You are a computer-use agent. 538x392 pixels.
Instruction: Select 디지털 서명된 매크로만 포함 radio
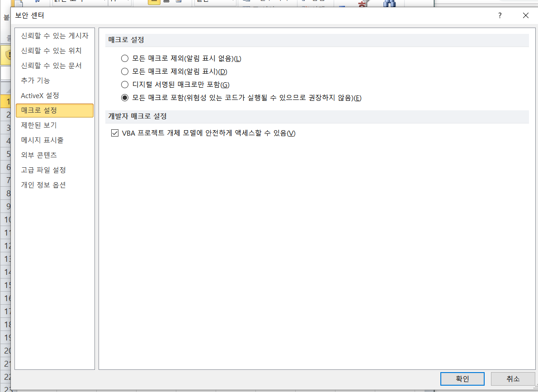point(125,85)
